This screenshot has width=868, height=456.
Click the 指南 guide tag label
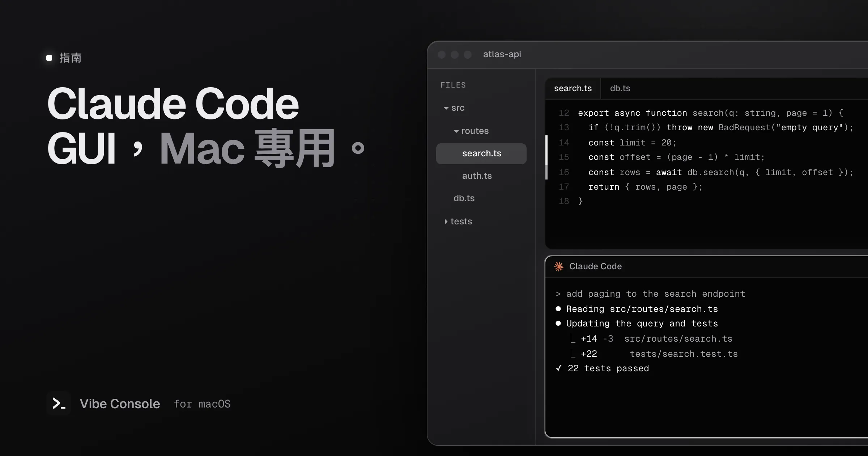70,58
